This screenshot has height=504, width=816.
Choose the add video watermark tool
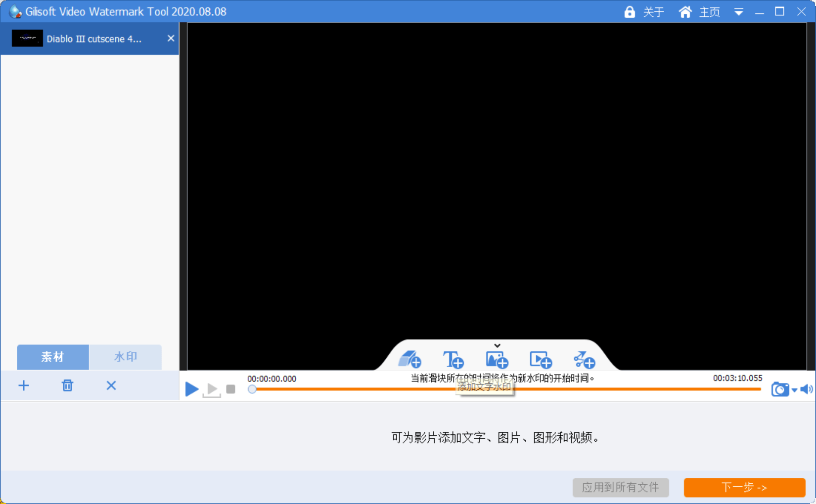(541, 359)
